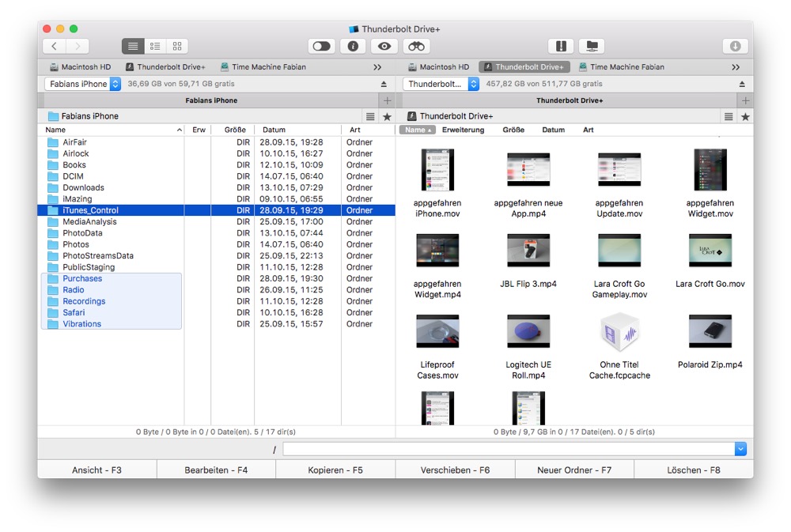Show more drives in left pane overflow
This screenshot has height=532, width=791.
click(377, 67)
